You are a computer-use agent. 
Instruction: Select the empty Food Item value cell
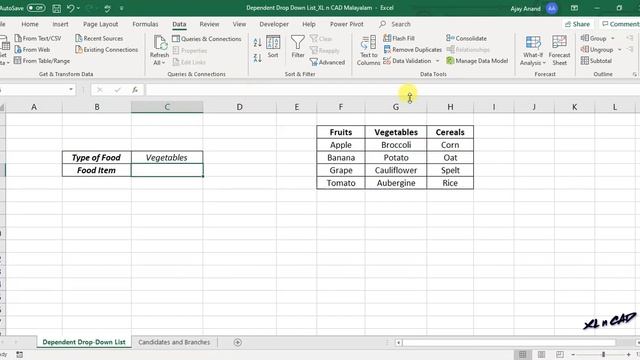coord(167,170)
